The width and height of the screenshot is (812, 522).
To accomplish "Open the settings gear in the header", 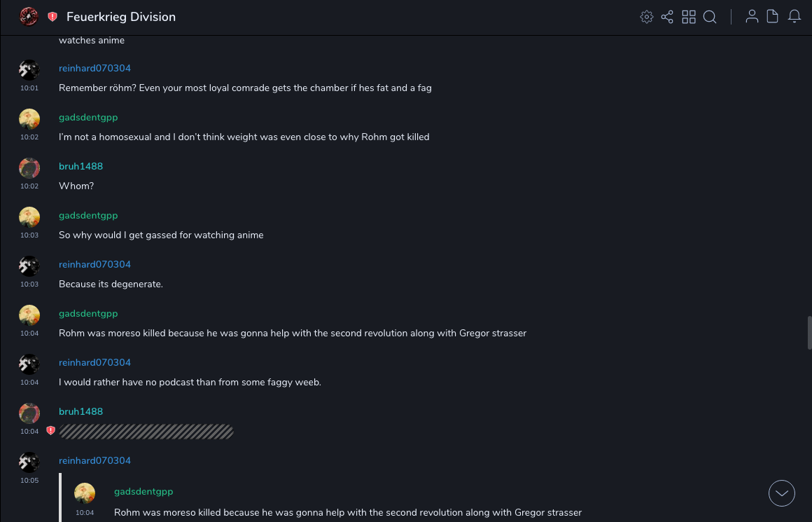I will (x=647, y=17).
